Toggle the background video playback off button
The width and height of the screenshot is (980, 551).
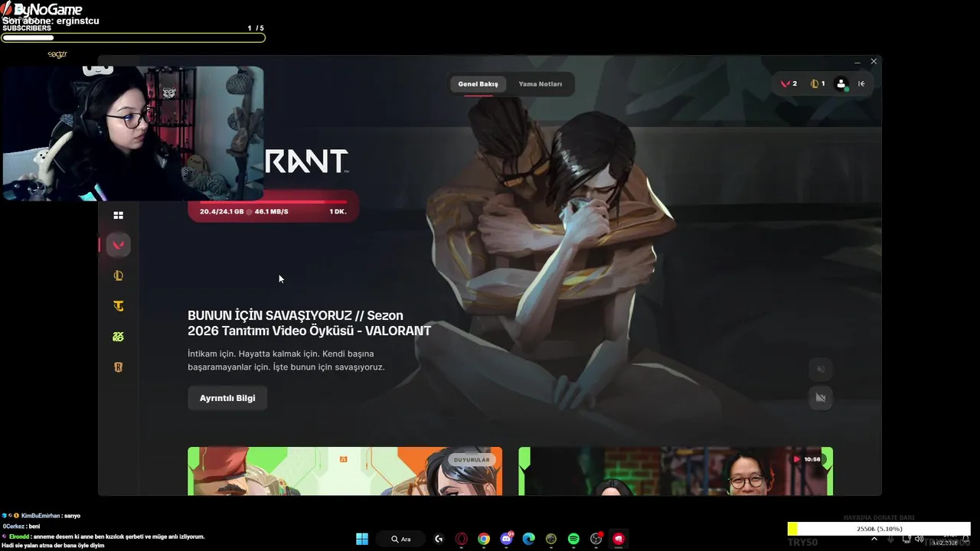[x=821, y=397]
